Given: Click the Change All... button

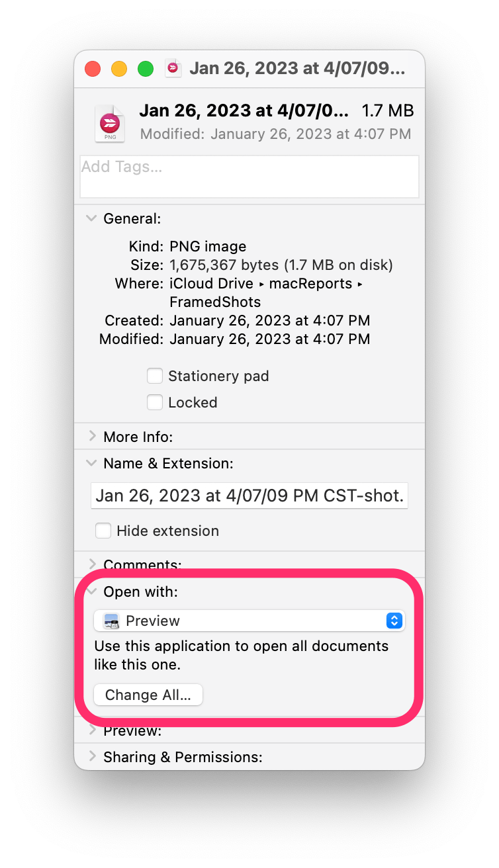Looking at the screenshot, I should coord(148,695).
